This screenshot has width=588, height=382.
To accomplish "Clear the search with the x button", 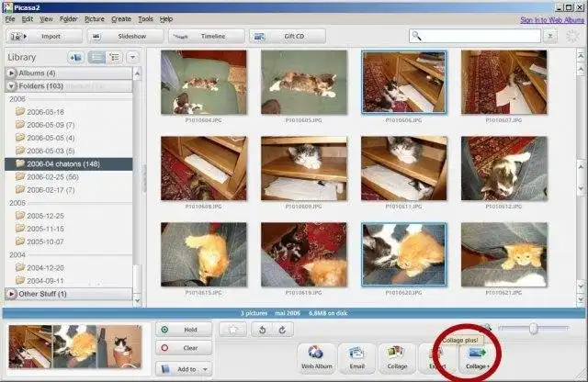I will [x=550, y=37].
